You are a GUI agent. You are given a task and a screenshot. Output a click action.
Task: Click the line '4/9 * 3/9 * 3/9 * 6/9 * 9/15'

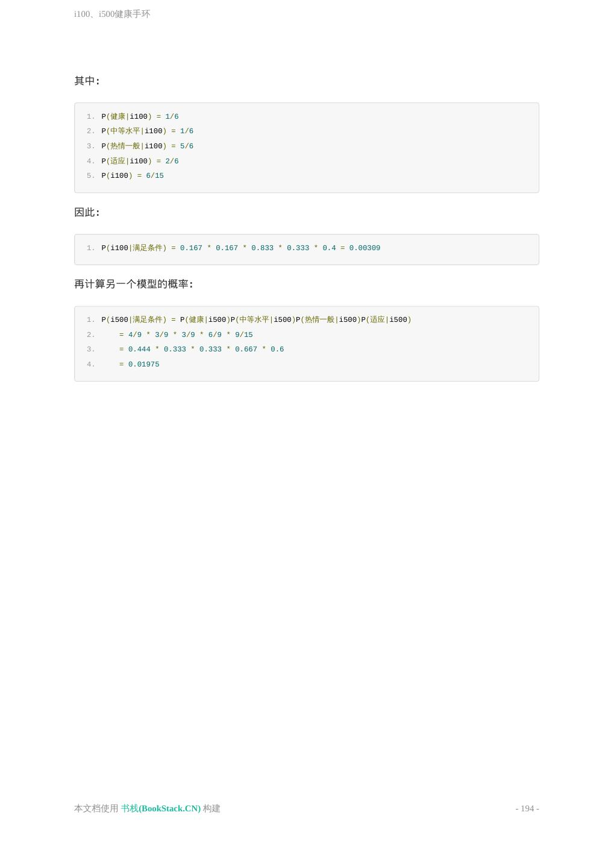tap(190, 335)
